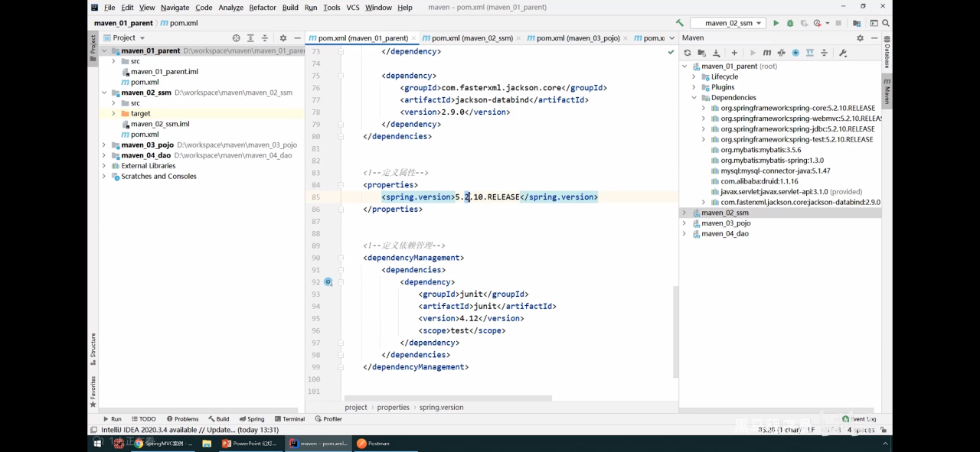Open the maven_02_ssm run configuration dropdown
Image resolution: width=980 pixels, height=452 pixels.
click(727, 23)
